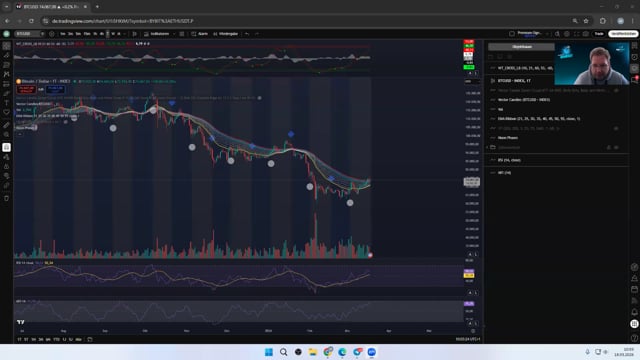
Task: Redo the last chart action
Action: pyautogui.click(x=257, y=34)
